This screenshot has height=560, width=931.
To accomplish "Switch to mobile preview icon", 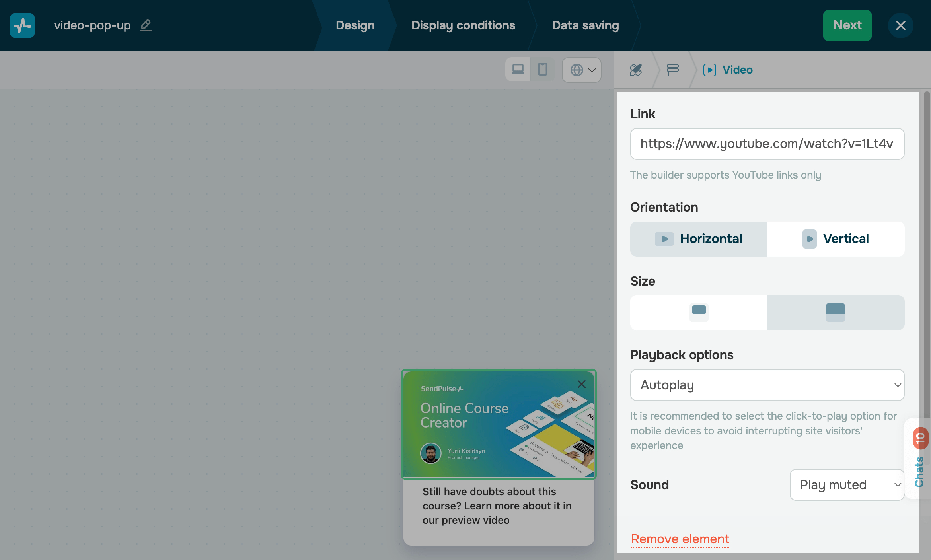I will click(542, 70).
